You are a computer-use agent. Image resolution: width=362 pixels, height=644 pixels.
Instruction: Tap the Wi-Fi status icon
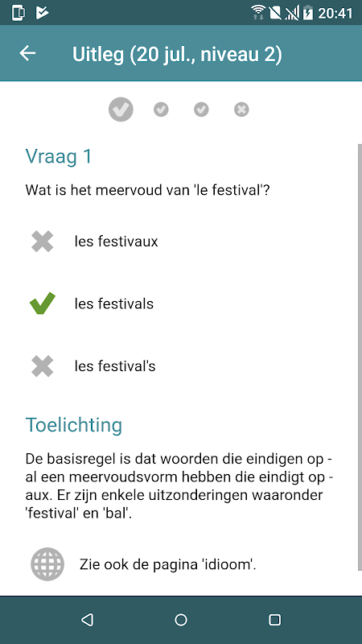[258, 12]
